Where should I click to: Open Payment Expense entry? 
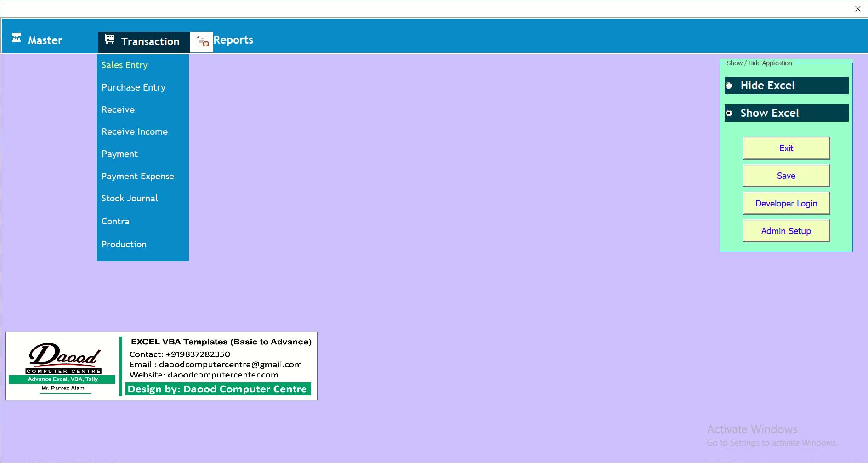[138, 177]
